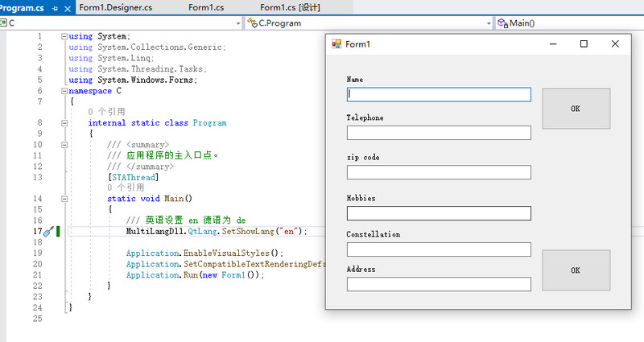Viewport: 644px width, 342px height.
Task: Click line number 25 in the gutter
Action: tap(37, 319)
